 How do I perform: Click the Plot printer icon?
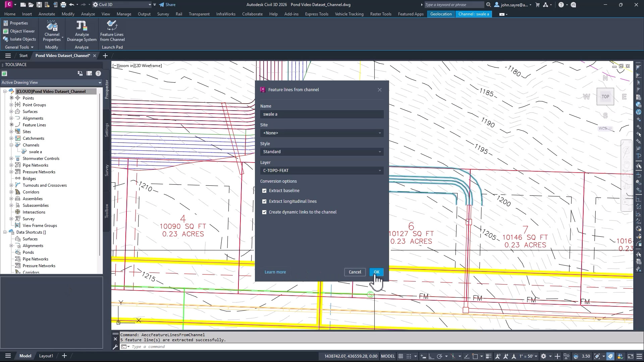63,5
